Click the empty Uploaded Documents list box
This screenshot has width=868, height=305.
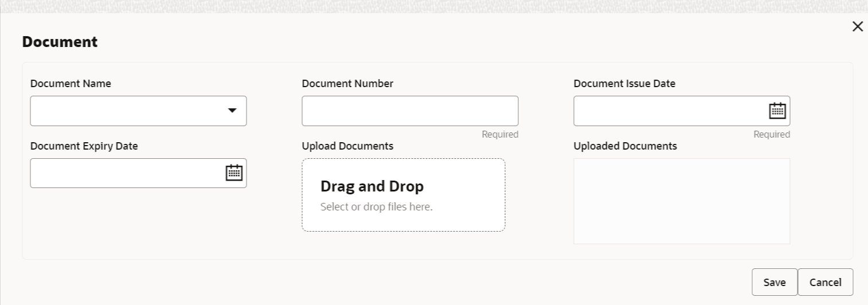coord(682,201)
